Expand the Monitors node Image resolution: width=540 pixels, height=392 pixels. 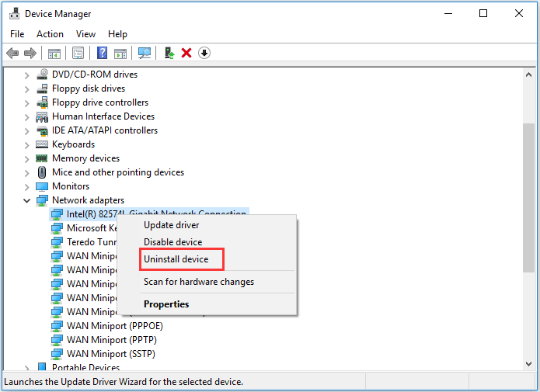pos(27,186)
